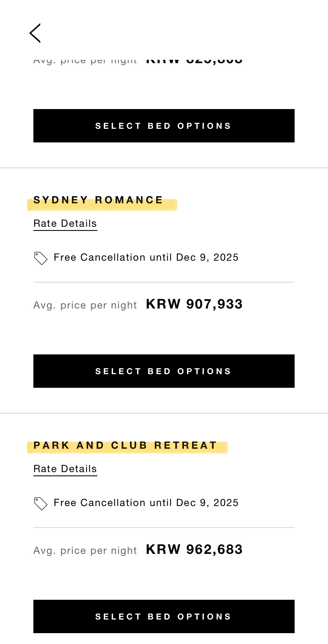This screenshot has height=644, width=328.
Task: Click 'Dec 9, 2025' date in Sydney Romance
Action: (207, 257)
